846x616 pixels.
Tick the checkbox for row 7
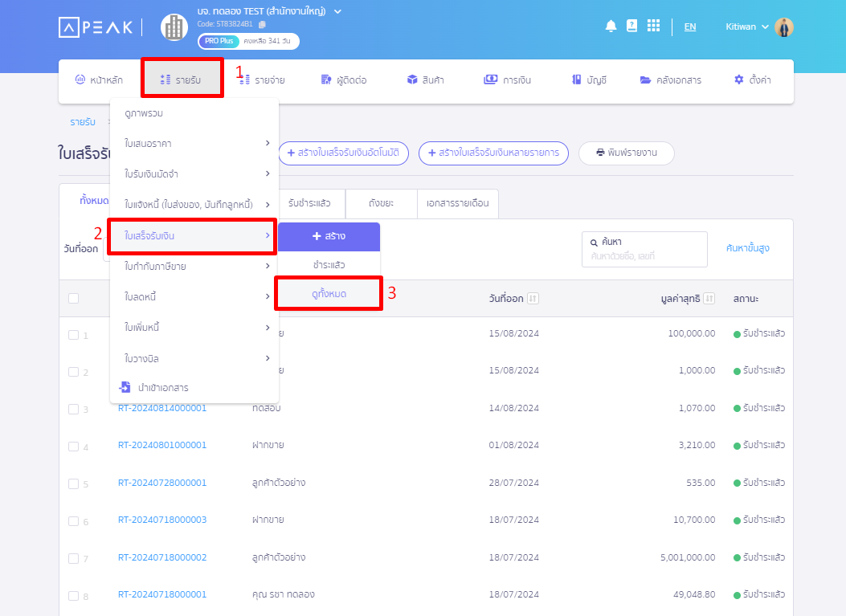[x=74, y=558]
